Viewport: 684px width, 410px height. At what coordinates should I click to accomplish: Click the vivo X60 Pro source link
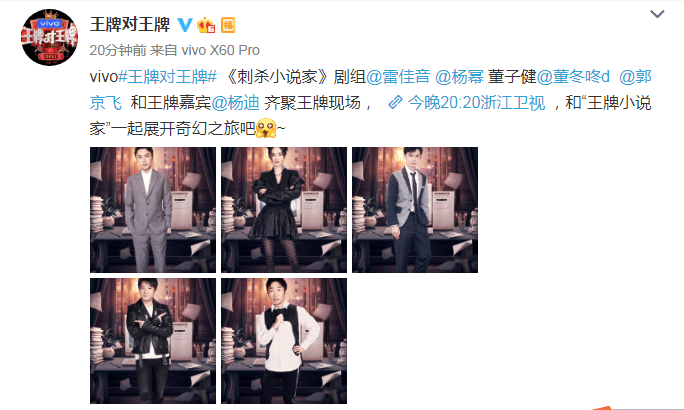point(220,50)
